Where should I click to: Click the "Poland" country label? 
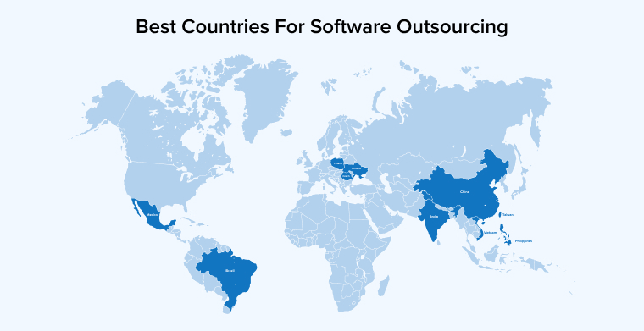(338, 163)
